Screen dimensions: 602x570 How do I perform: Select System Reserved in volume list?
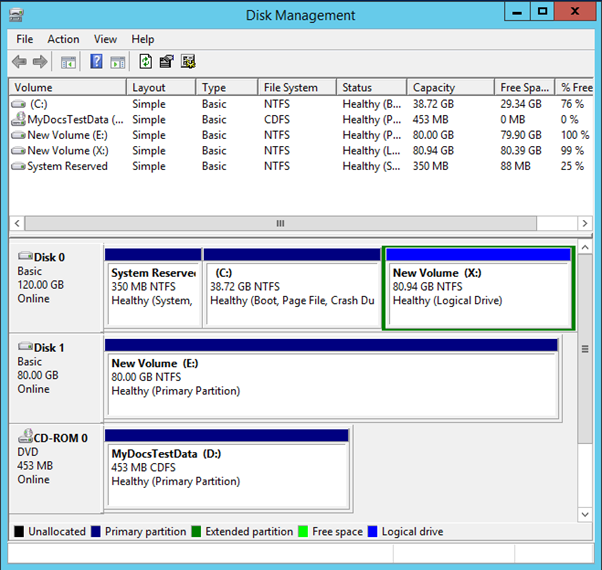301,166
